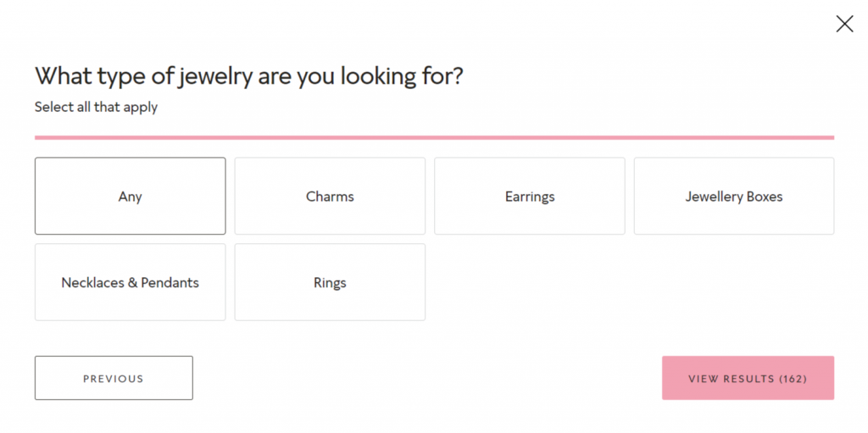The width and height of the screenshot is (868, 433).
Task: Add Charms to jewelry type selection
Action: pyautogui.click(x=330, y=196)
